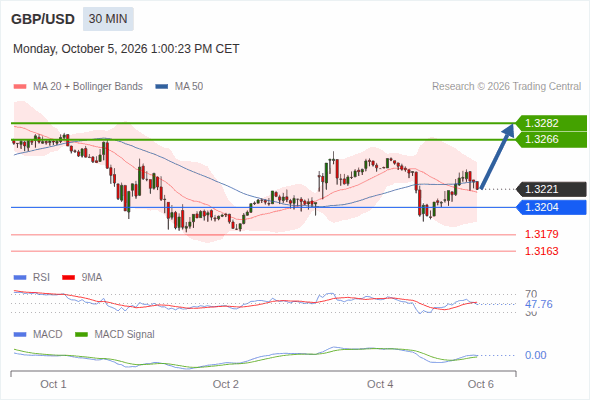590x400 pixels.
Task: Click the Oct 4 axis label
Action: click(x=380, y=384)
